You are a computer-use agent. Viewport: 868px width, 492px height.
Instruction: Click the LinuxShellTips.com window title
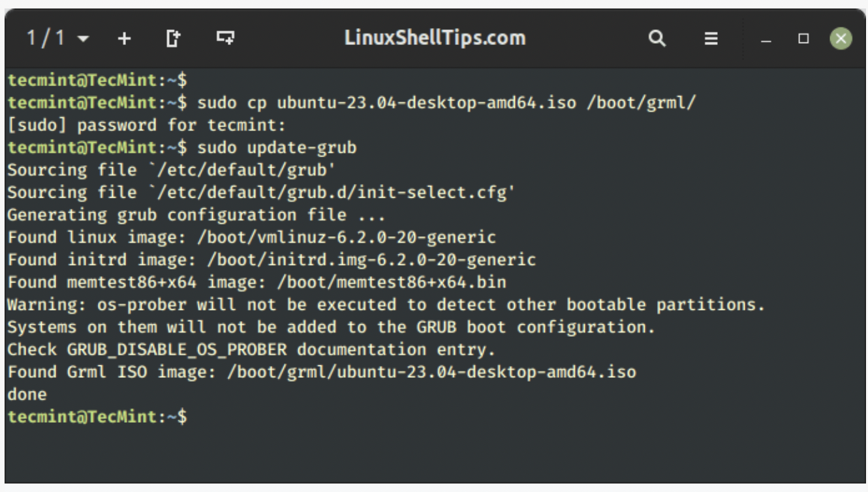435,38
